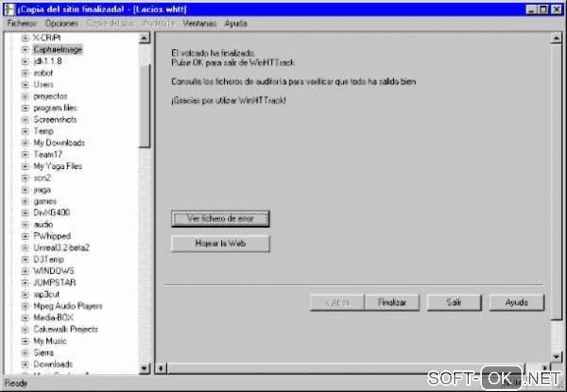Click the right pane scroll-left arrow

pyautogui.click(x=161, y=369)
